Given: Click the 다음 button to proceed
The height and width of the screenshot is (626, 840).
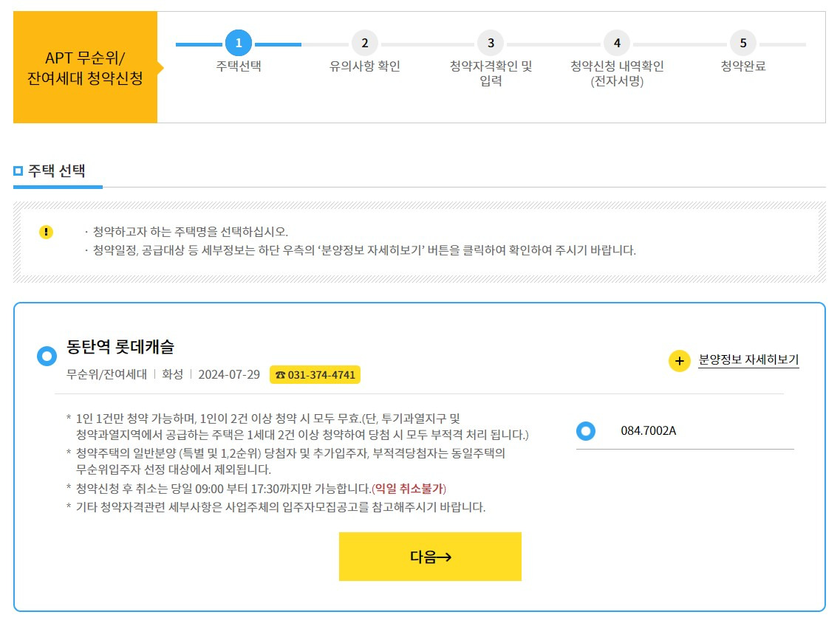Looking at the screenshot, I should (430, 557).
